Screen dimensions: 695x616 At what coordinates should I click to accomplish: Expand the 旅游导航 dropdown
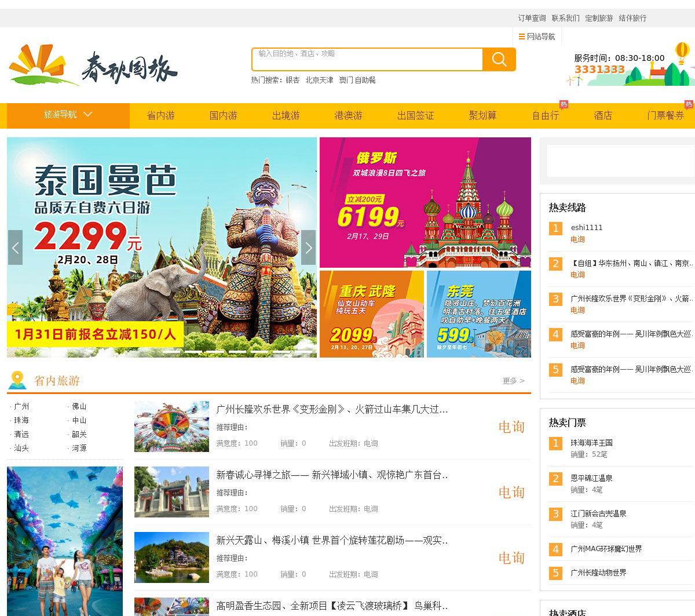click(x=68, y=115)
